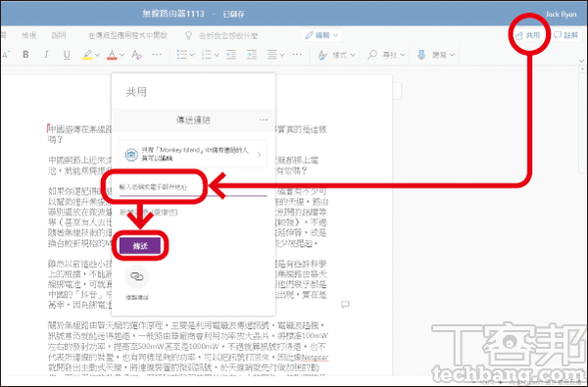This screenshot has height=387, width=588.
Task: Expand the bulleted list style dropdown
Action: (x=192, y=55)
